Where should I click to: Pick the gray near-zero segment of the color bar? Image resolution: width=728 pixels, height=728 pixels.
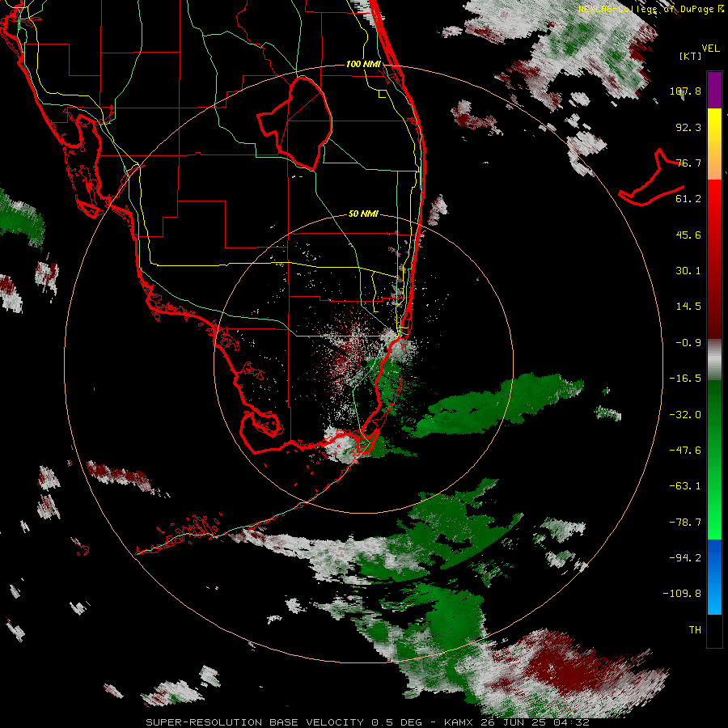[714, 360]
